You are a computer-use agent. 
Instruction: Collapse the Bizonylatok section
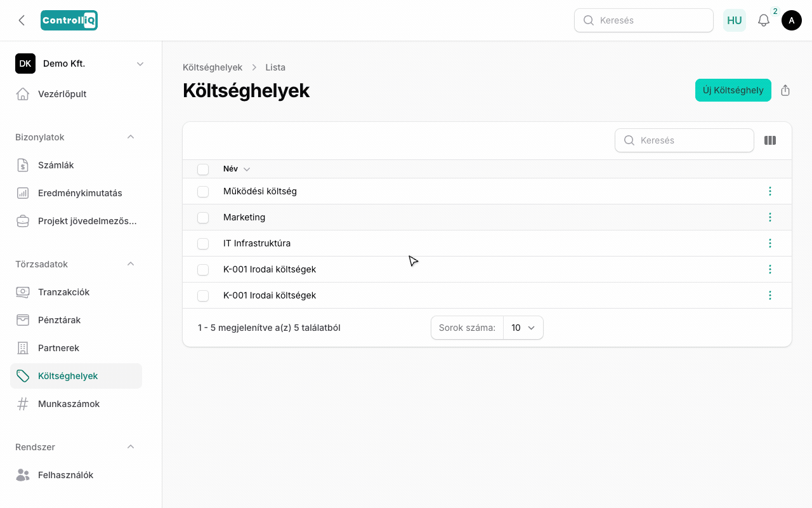tap(131, 137)
